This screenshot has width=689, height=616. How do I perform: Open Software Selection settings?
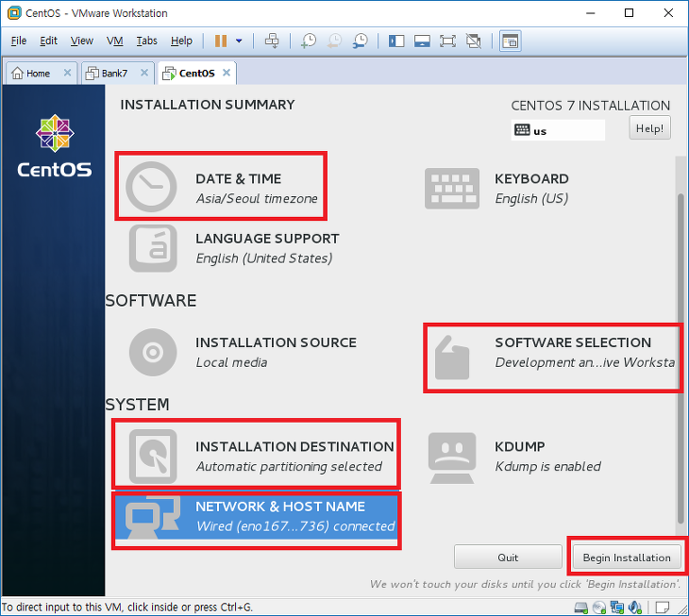pyautogui.click(x=553, y=358)
